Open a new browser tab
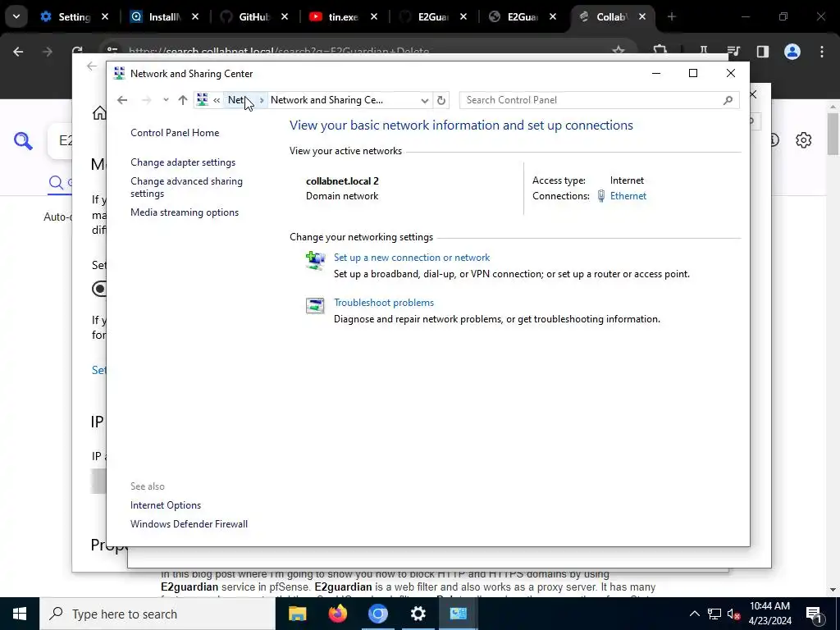This screenshot has width=840, height=630. tap(671, 16)
